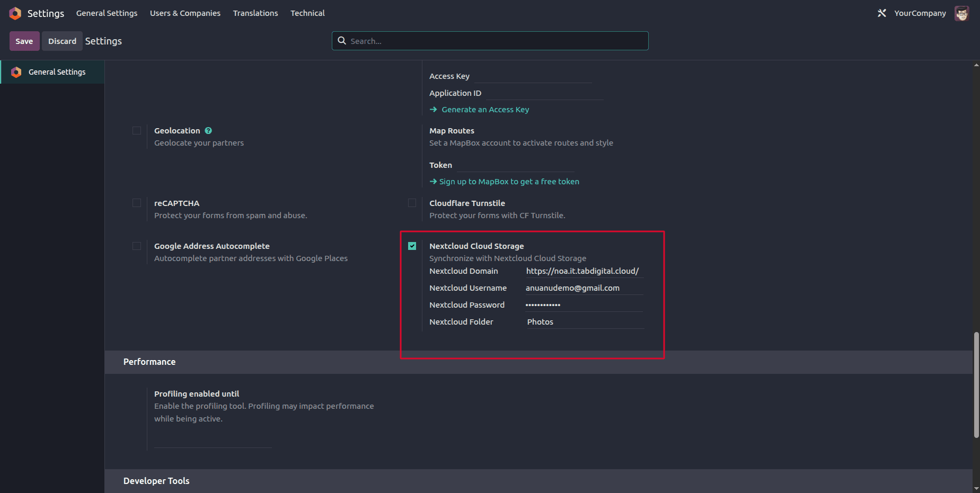Follow the Generate an Access Key link
Image resolution: width=980 pixels, height=493 pixels.
pyautogui.click(x=485, y=110)
